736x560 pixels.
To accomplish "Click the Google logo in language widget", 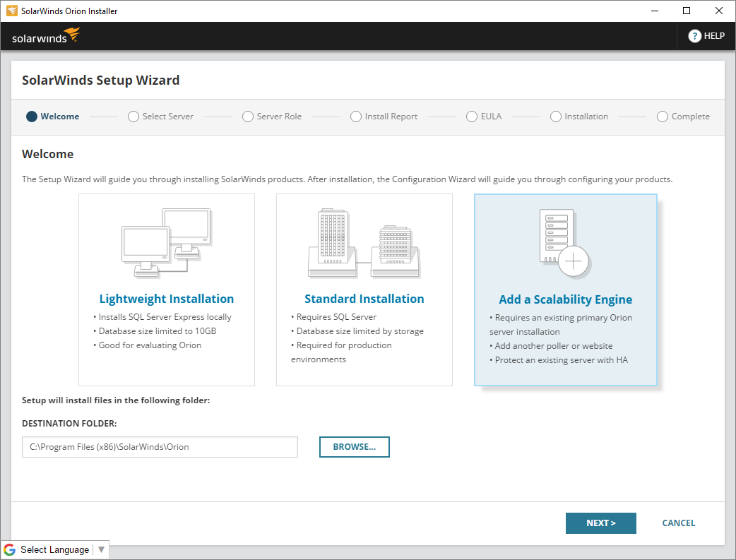I will [x=9, y=549].
